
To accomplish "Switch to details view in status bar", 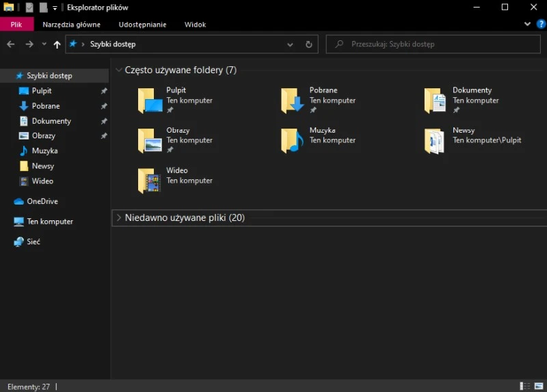I will pos(524,386).
